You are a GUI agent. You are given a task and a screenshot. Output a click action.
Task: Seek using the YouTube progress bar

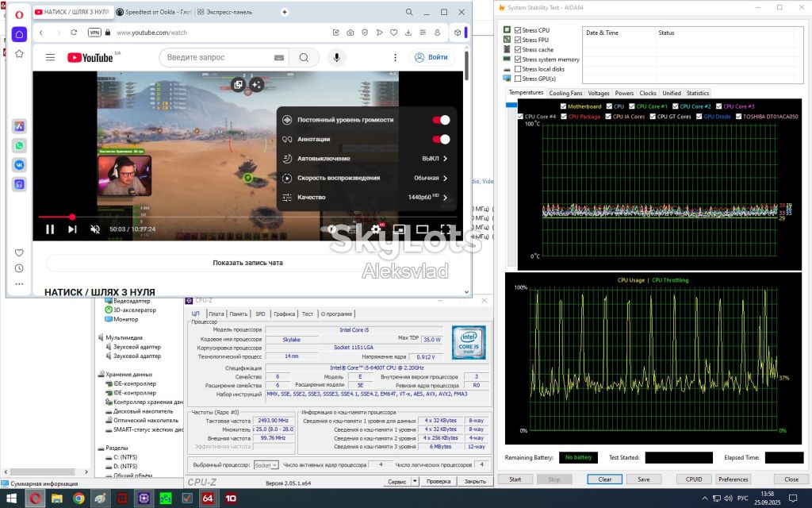point(247,217)
